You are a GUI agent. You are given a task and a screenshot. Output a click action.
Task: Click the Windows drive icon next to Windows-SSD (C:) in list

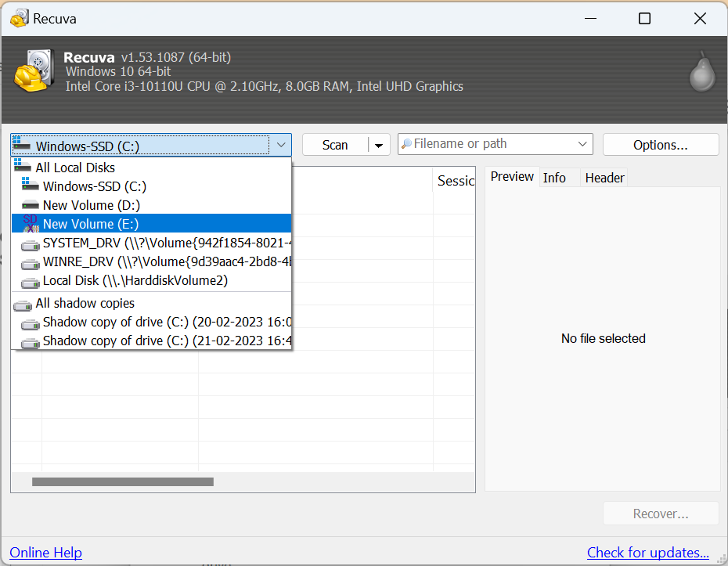31,184
